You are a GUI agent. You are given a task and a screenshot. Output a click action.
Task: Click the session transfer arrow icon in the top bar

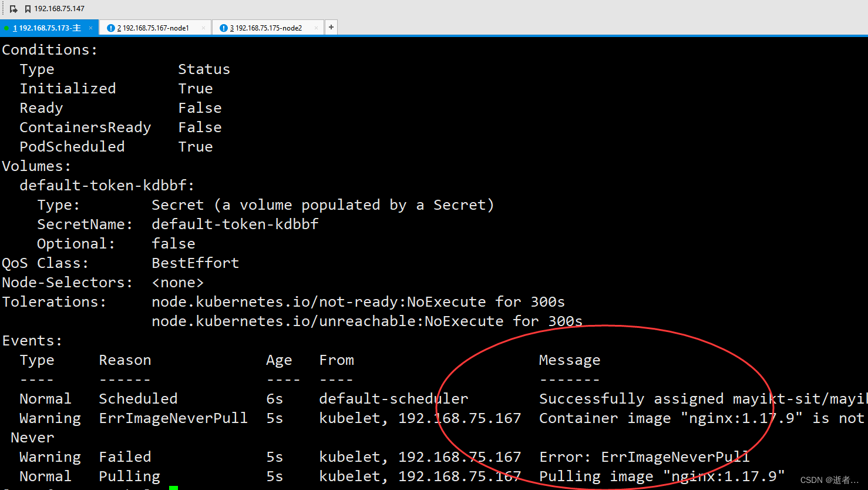click(x=14, y=9)
